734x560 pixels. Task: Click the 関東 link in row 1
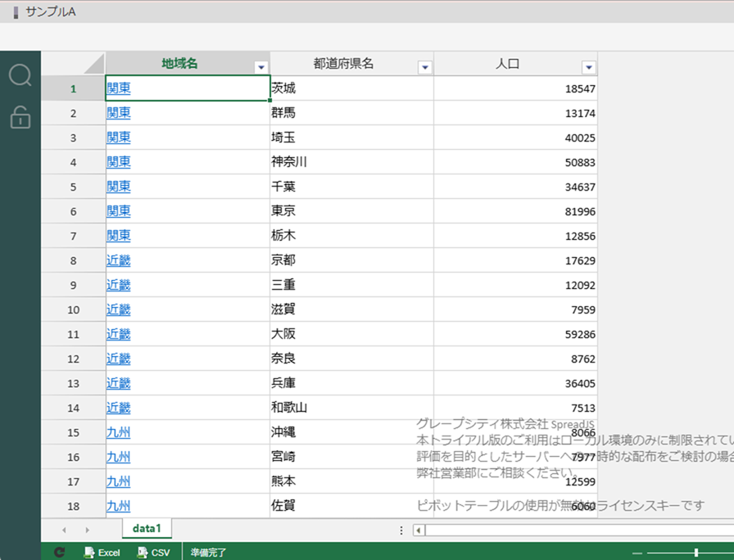coord(119,88)
